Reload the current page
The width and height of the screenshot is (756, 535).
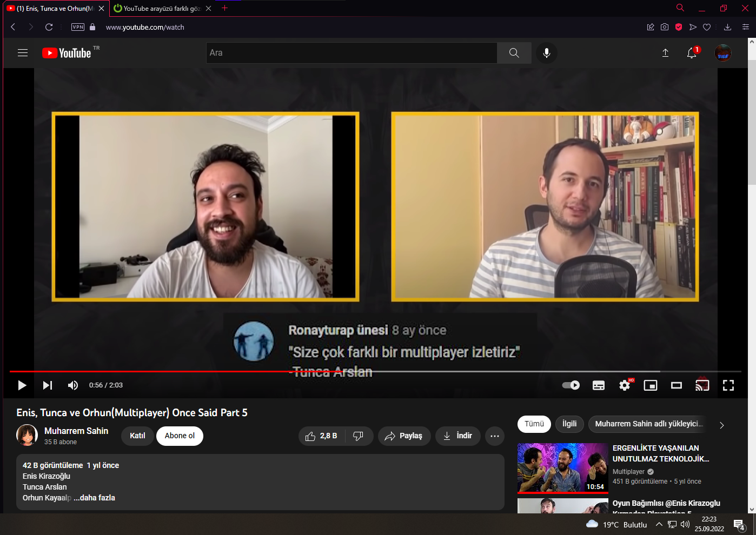pyautogui.click(x=49, y=27)
